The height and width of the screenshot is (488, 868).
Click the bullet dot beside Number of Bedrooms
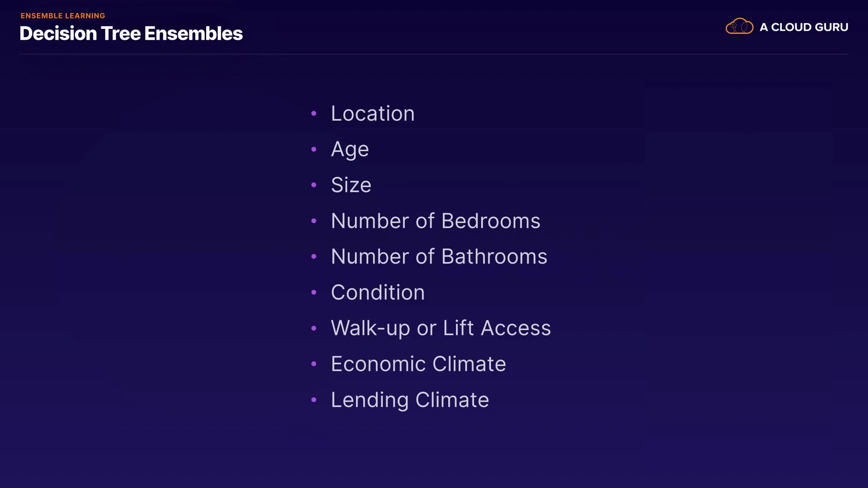point(314,221)
